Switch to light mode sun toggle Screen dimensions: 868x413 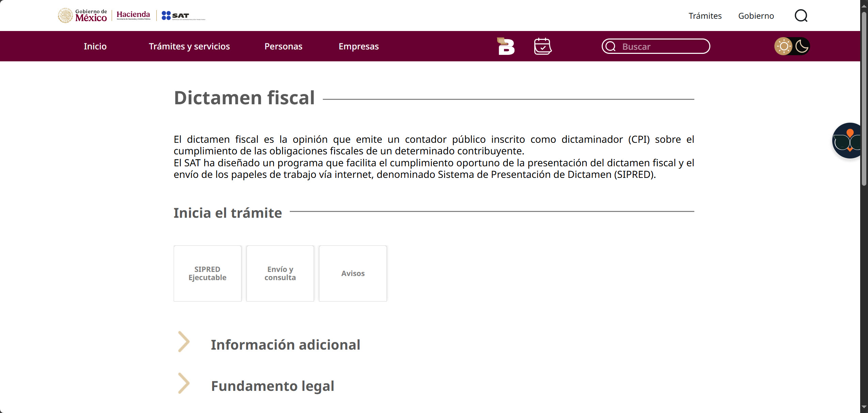coord(783,46)
